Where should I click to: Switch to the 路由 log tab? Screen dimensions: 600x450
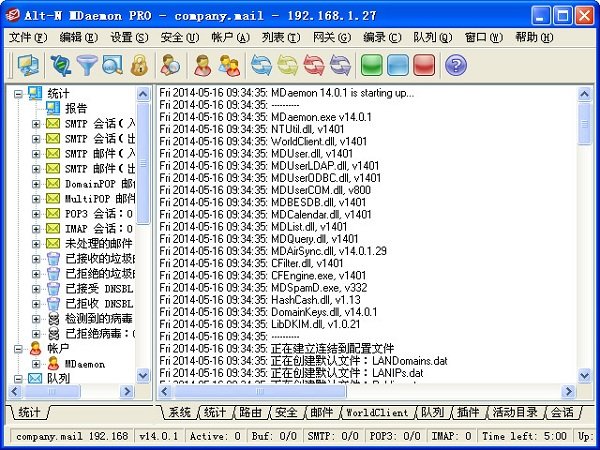(x=251, y=412)
